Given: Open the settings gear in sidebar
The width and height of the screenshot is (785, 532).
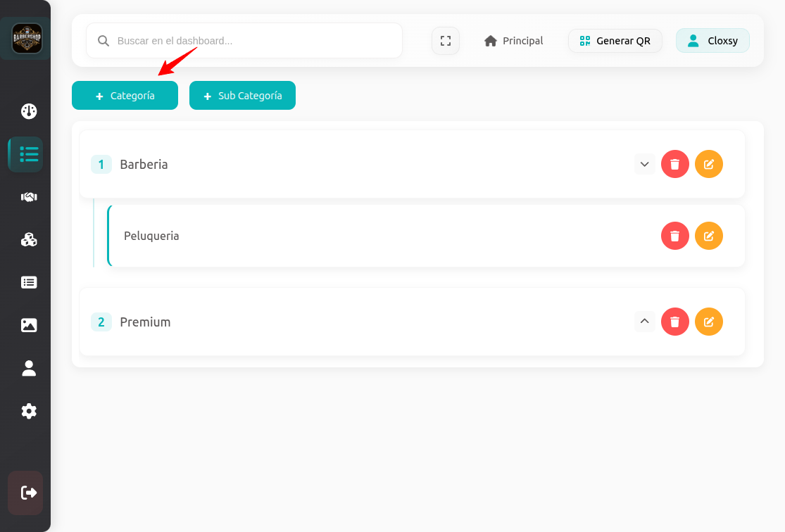Looking at the screenshot, I should pos(29,411).
